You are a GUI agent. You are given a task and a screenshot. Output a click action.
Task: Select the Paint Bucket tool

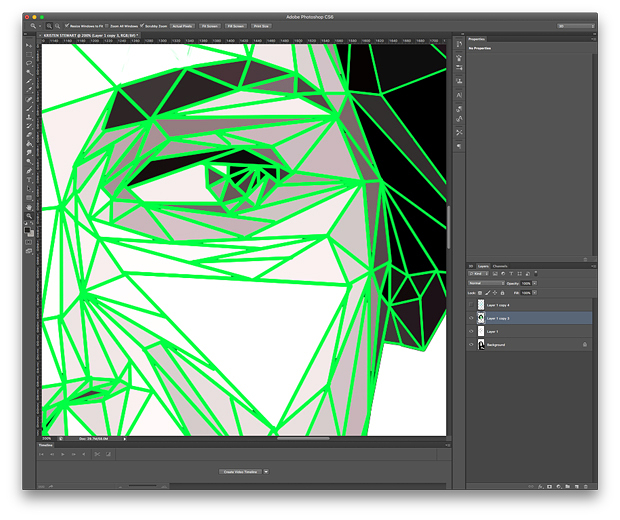[x=29, y=144]
